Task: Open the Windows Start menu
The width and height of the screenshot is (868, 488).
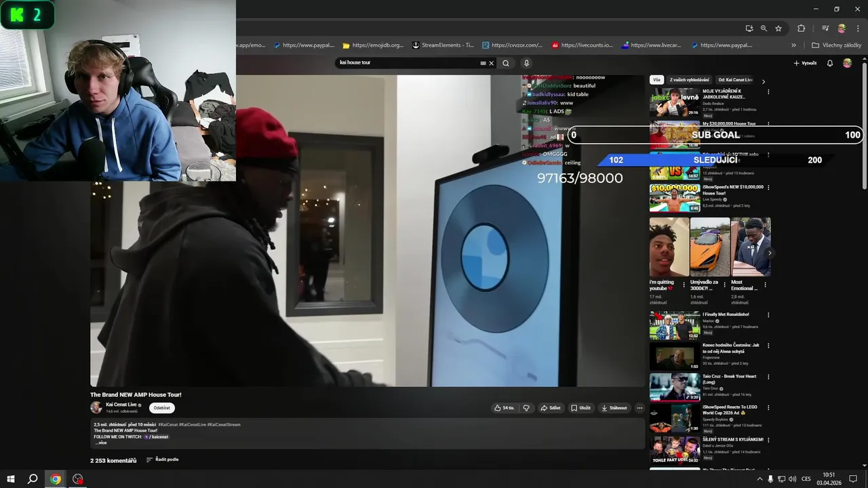Action: pyautogui.click(x=11, y=479)
